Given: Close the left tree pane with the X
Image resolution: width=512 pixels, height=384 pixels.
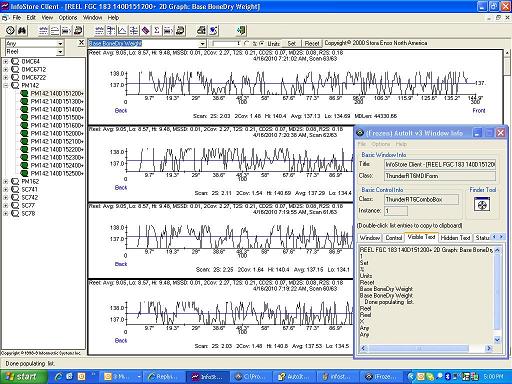Looking at the screenshot, I should tap(81, 43).
